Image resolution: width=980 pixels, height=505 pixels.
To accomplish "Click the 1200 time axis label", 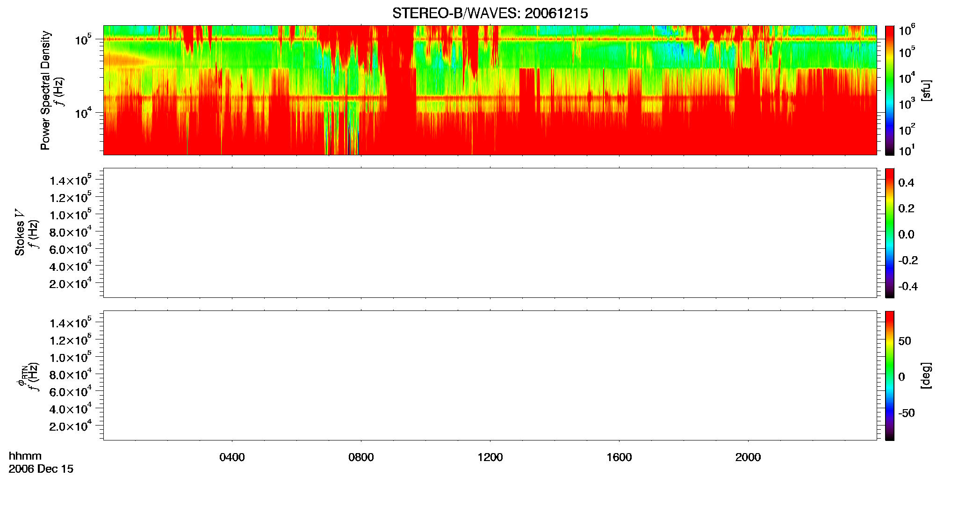I will [x=490, y=457].
